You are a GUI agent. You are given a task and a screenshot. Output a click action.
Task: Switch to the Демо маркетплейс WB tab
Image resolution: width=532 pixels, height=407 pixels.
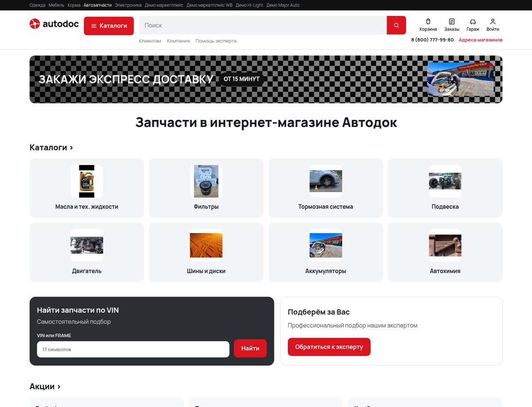tap(209, 5)
